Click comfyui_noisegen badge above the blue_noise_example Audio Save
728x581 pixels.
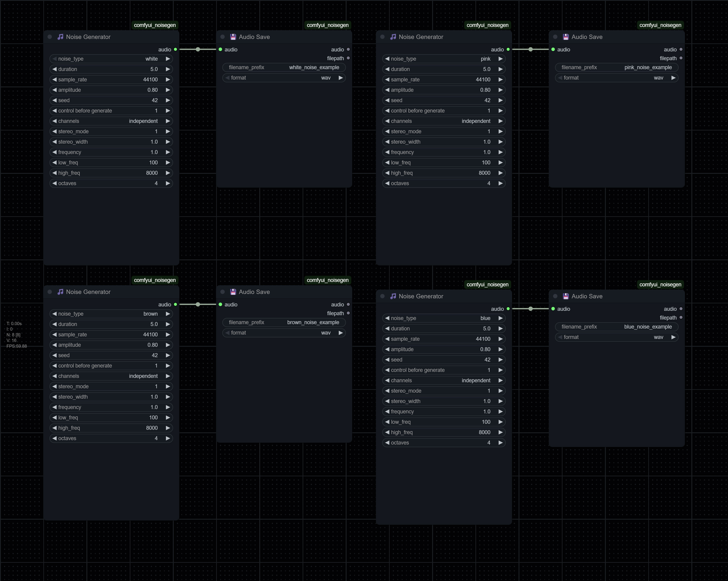coord(660,285)
